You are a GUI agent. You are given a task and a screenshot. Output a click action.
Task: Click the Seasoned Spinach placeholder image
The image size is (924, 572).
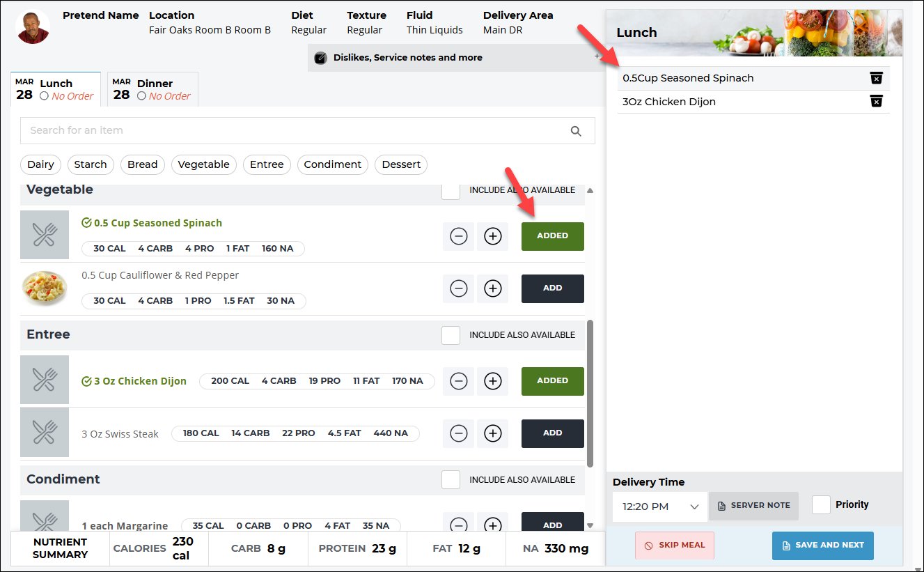pos(45,235)
